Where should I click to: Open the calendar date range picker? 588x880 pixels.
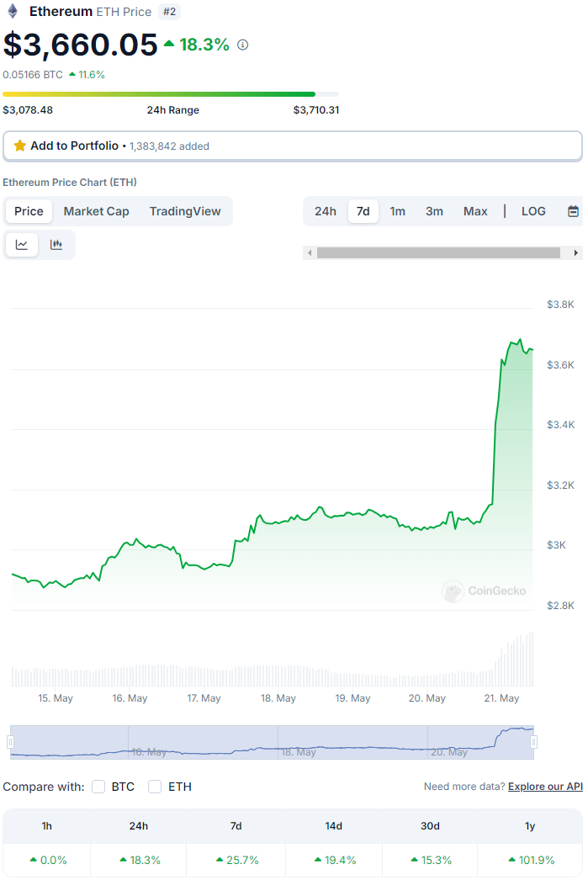(573, 211)
